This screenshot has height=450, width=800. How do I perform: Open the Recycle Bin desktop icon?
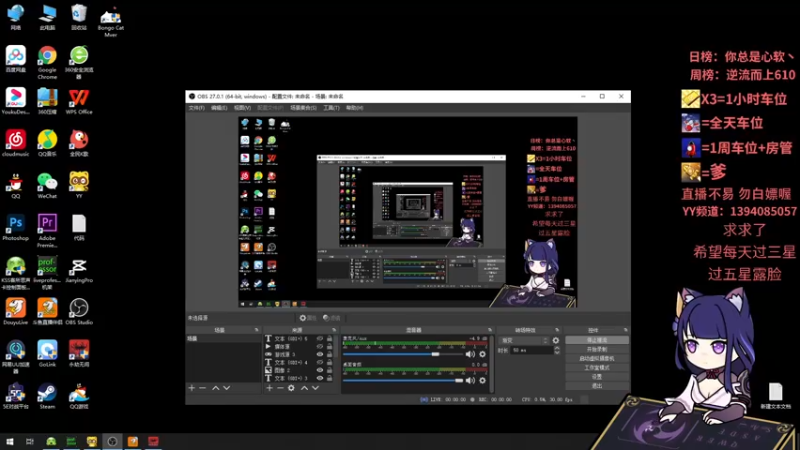click(x=79, y=17)
